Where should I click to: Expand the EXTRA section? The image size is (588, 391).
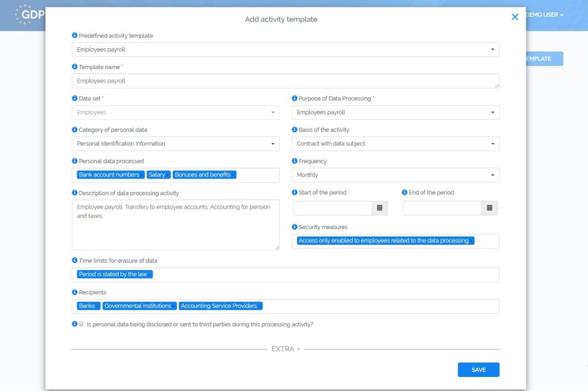coord(282,349)
